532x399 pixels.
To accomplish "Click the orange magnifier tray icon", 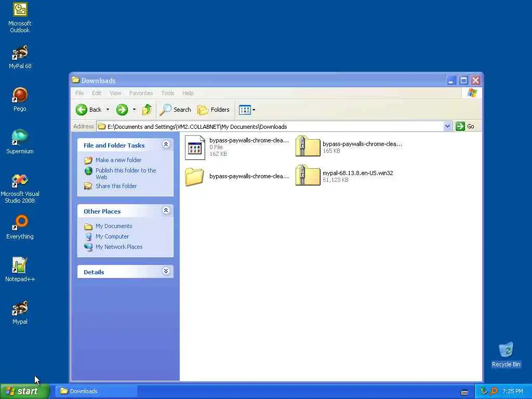I will click(x=494, y=391).
